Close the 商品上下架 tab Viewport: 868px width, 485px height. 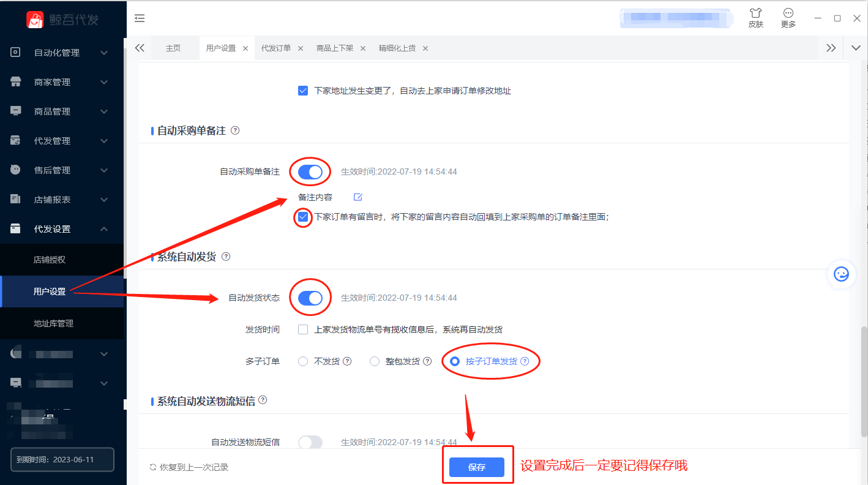tap(363, 48)
